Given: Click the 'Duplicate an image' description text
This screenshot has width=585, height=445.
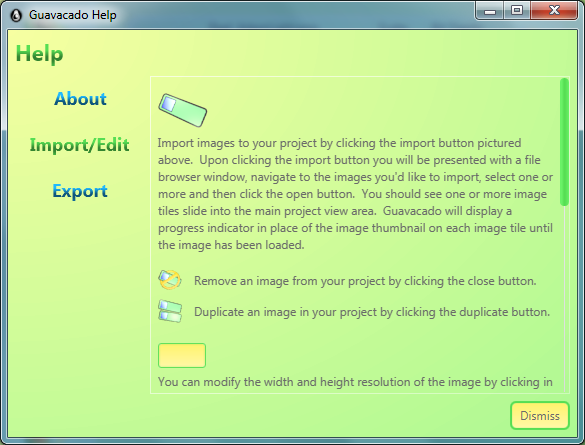Looking at the screenshot, I should [x=372, y=312].
